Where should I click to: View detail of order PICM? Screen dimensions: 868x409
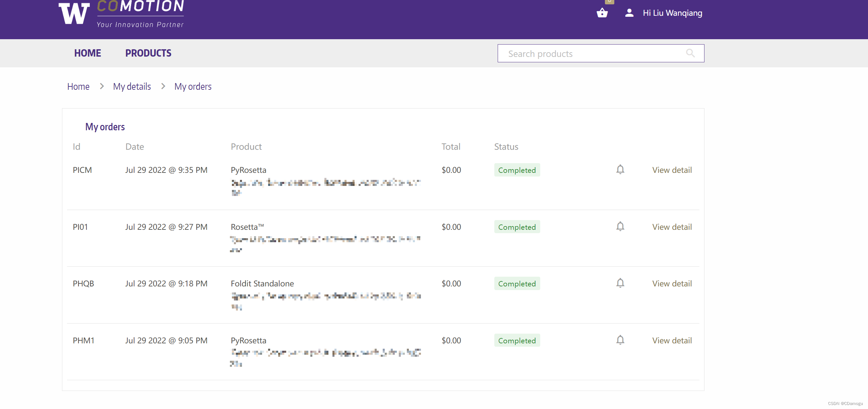[672, 170]
